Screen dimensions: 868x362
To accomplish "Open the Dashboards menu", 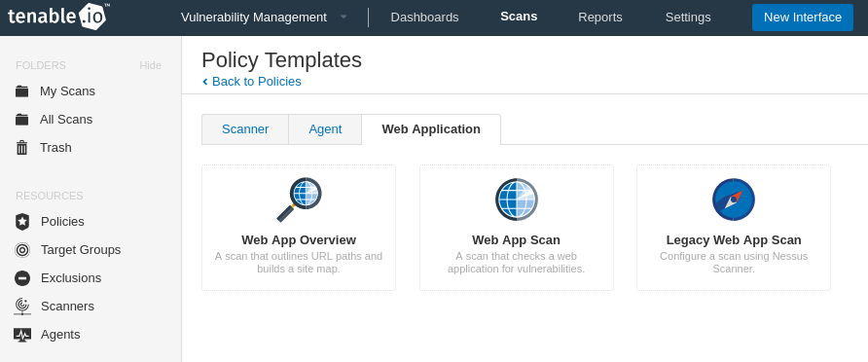I will (424, 18).
